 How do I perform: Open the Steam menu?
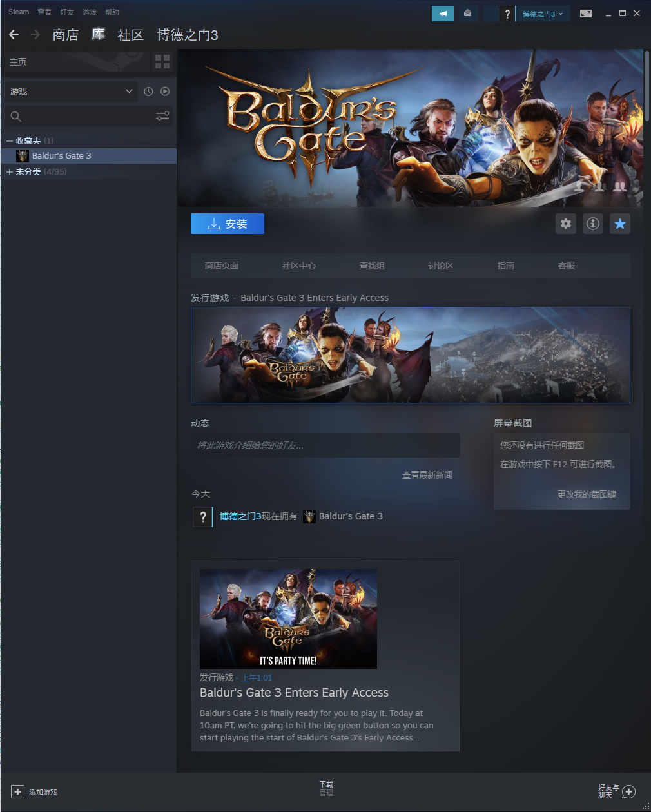19,12
